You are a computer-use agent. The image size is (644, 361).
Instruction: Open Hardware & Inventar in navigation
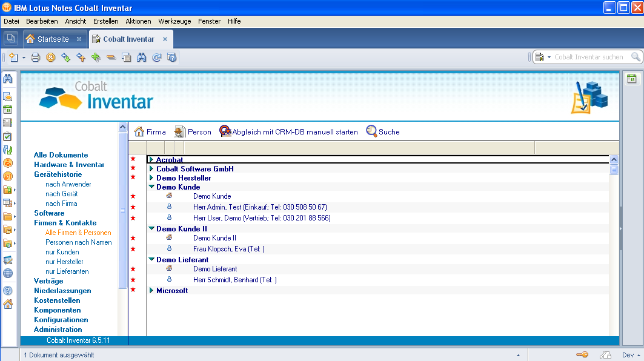pos(69,165)
